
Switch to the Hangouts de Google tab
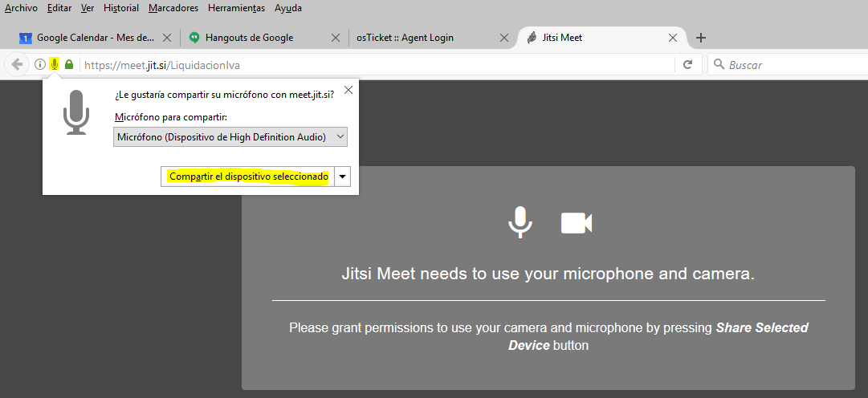[x=264, y=38]
